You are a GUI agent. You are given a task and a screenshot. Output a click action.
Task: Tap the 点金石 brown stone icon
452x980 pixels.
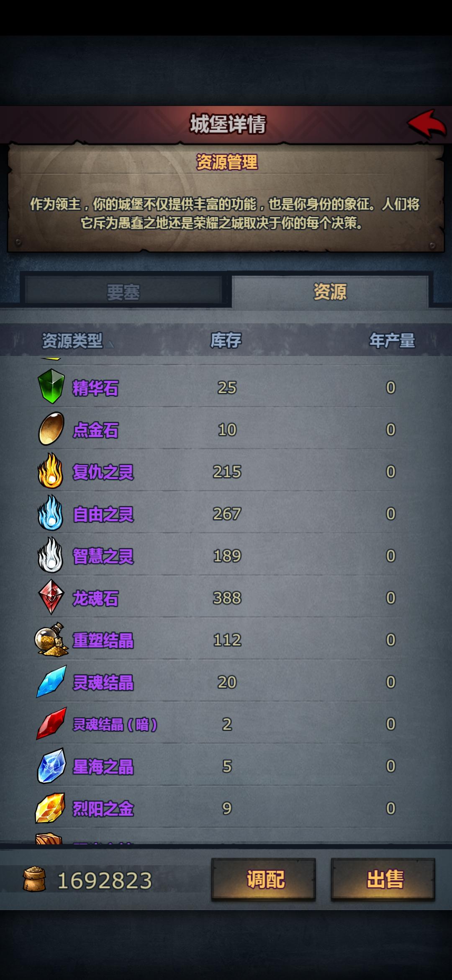(51, 429)
